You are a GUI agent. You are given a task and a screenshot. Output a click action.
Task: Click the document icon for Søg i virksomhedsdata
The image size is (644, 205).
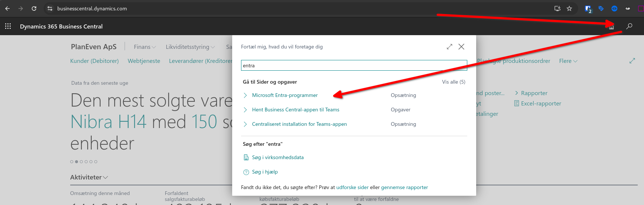point(246,158)
